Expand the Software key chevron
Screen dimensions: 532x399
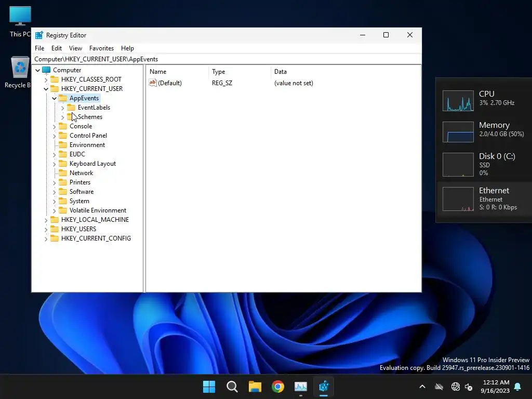point(54,192)
